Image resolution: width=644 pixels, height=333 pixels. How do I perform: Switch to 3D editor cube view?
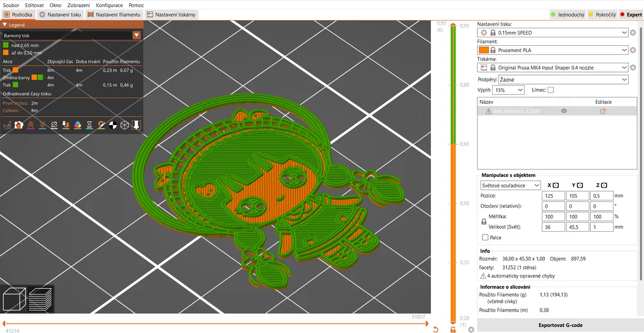pyautogui.click(x=14, y=299)
